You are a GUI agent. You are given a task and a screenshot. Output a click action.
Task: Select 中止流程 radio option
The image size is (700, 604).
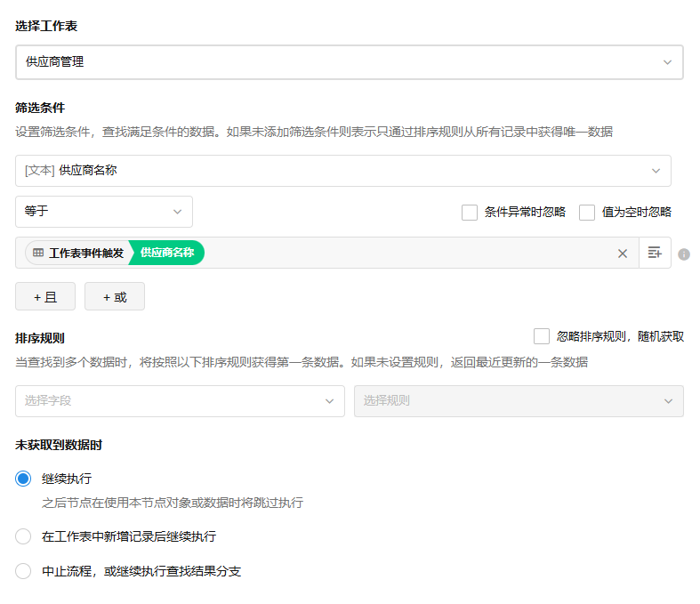(x=23, y=571)
